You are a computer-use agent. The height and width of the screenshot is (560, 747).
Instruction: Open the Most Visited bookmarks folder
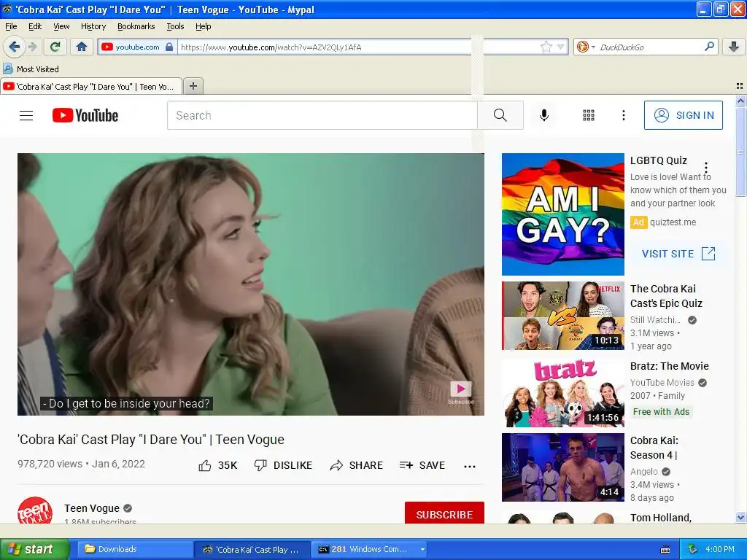point(31,69)
